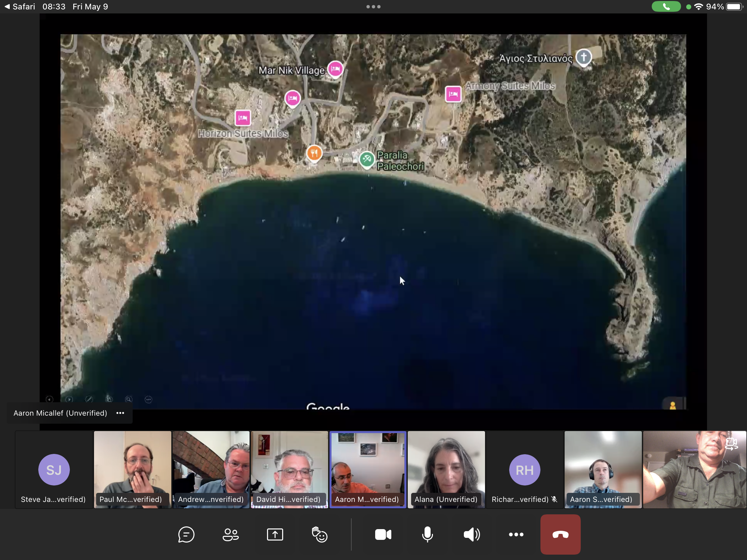Open the More actions menu in call controls
The image size is (747, 560).
516,534
